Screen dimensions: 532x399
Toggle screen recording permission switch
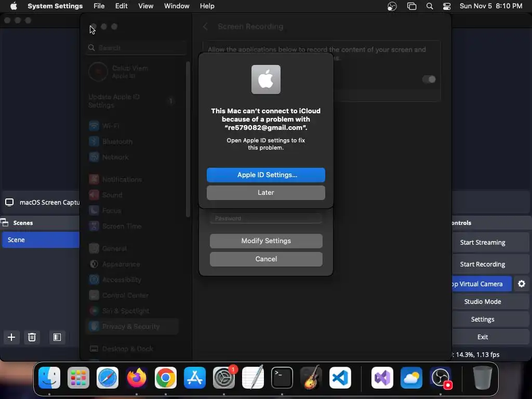click(x=429, y=79)
